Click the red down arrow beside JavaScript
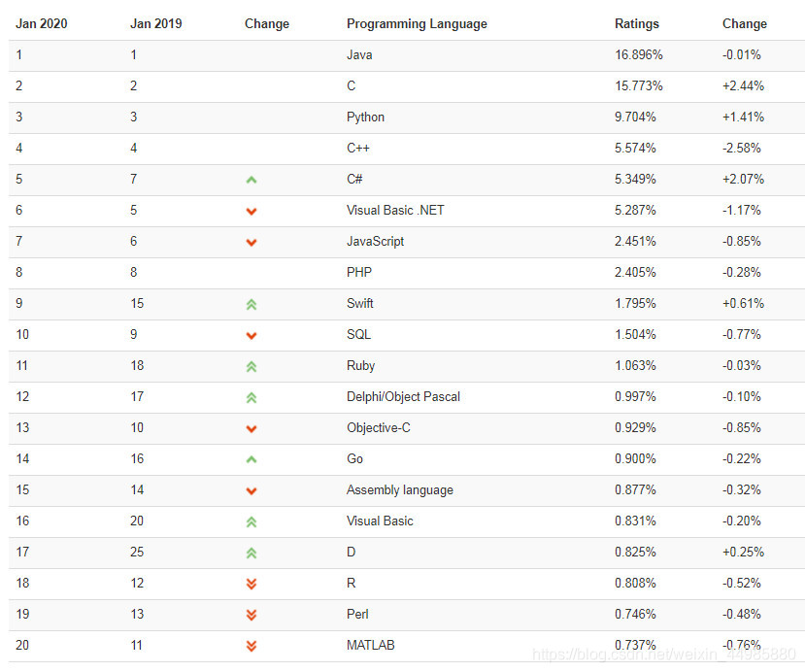The image size is (805, 672). (252, 243)
